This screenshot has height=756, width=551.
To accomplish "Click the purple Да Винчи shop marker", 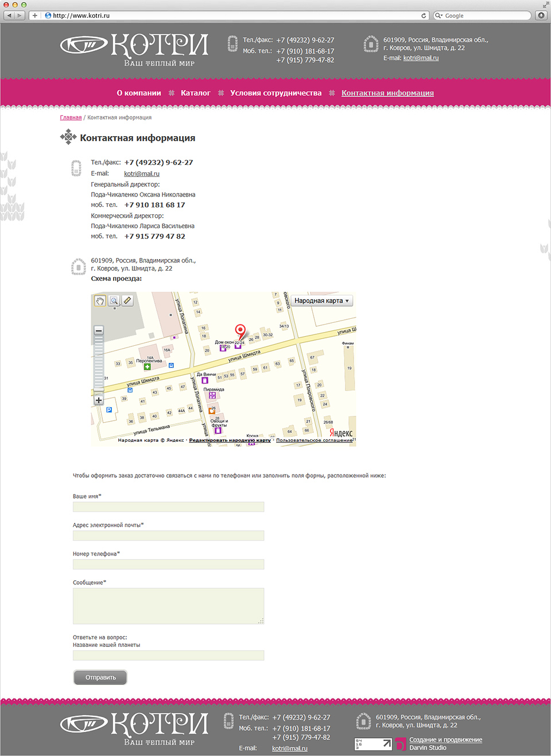I will point(204,380).
